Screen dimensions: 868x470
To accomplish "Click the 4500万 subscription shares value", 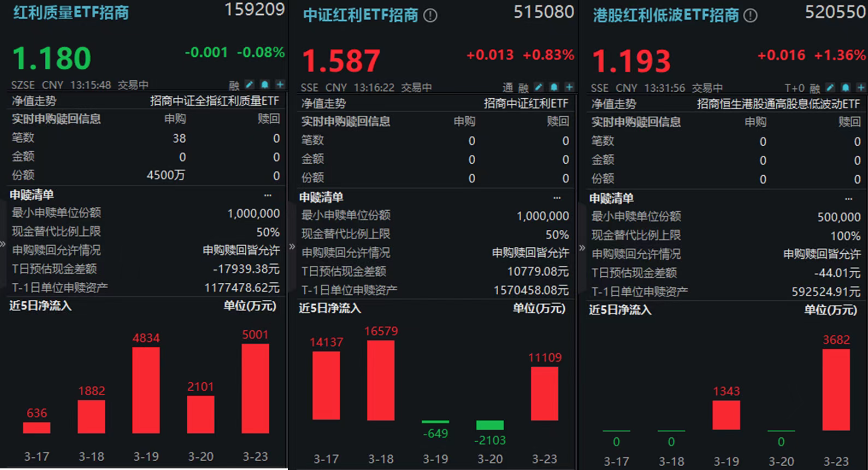I will [x=166, y=175].
